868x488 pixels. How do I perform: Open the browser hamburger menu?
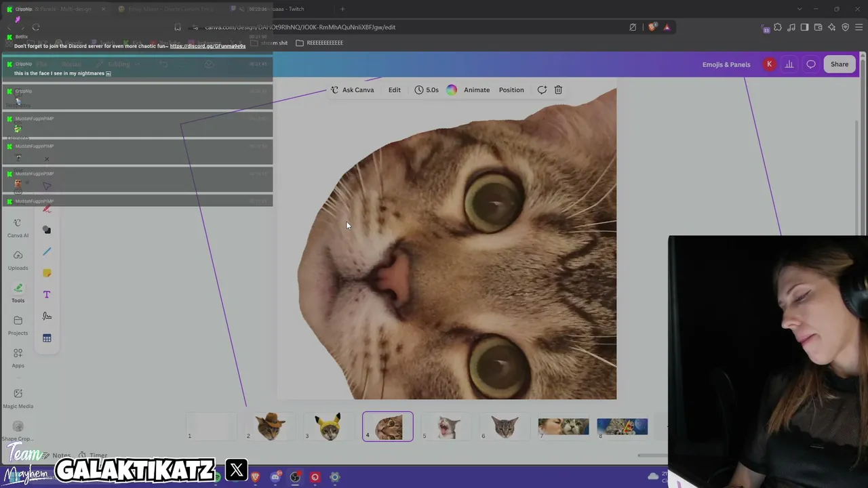(859, 27)
